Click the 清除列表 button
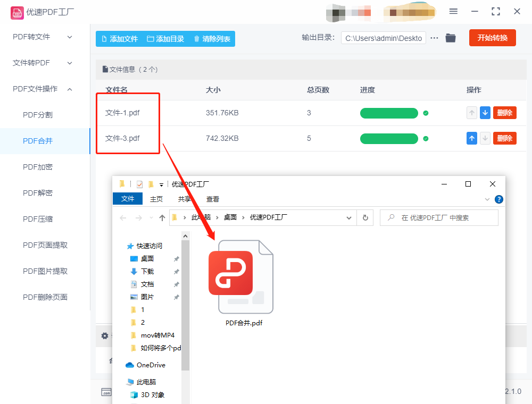The image size is (532, 404). 212,39
